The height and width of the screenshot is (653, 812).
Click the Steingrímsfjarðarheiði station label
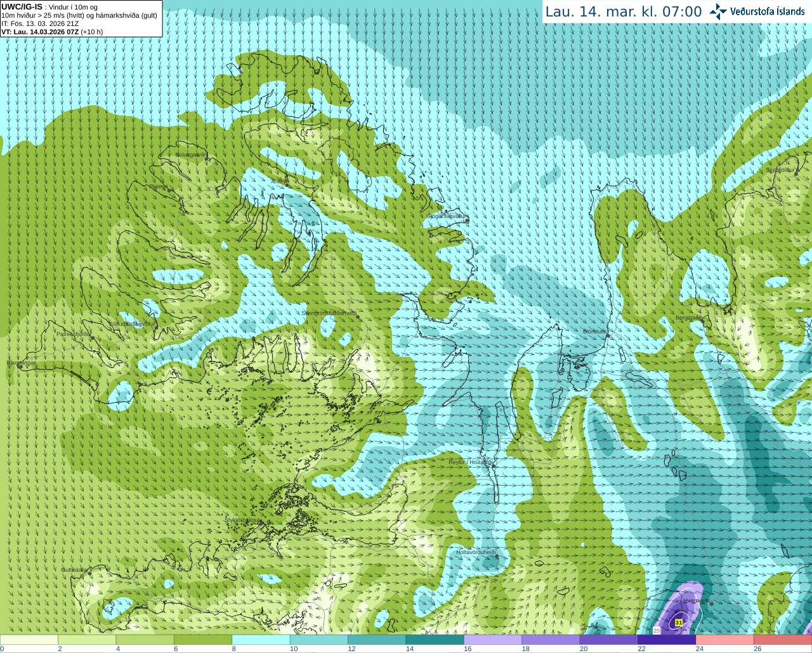click(x=329, y=313)
